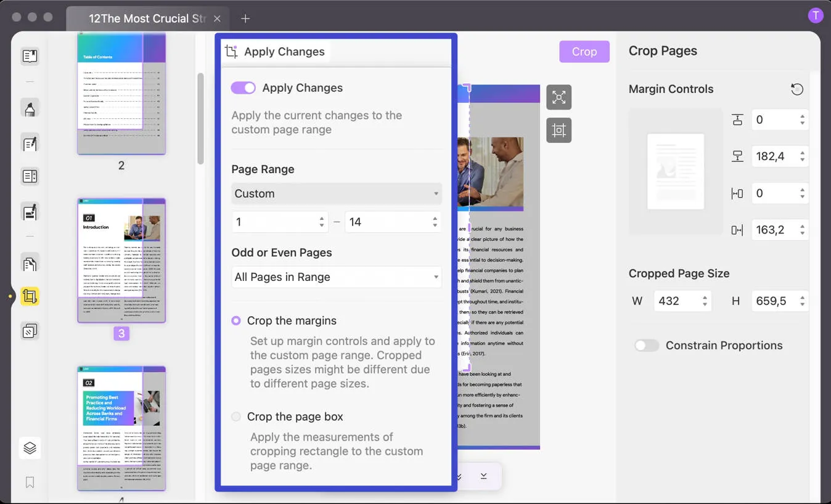The width and height of the screenshot is (831, 504).
Task: Open the Edit PDF tool in sidebar
Action: click(x=30, y=144)
